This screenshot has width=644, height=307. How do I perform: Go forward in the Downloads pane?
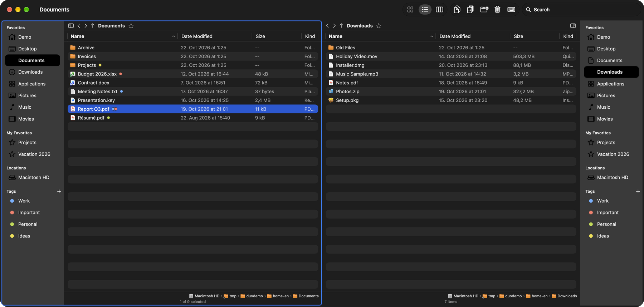(x=334, y=26)
